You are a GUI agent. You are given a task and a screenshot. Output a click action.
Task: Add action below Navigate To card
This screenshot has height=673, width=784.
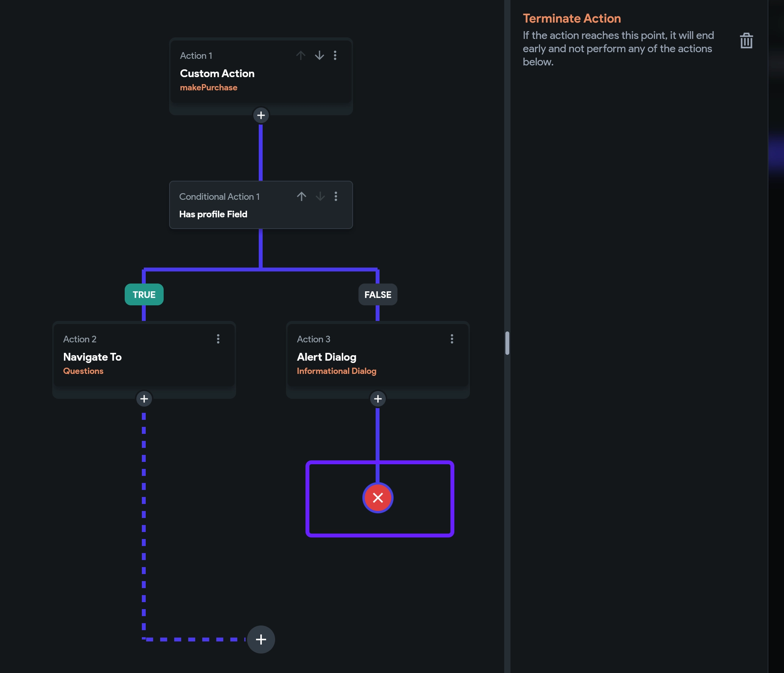(x=144, y=399)
